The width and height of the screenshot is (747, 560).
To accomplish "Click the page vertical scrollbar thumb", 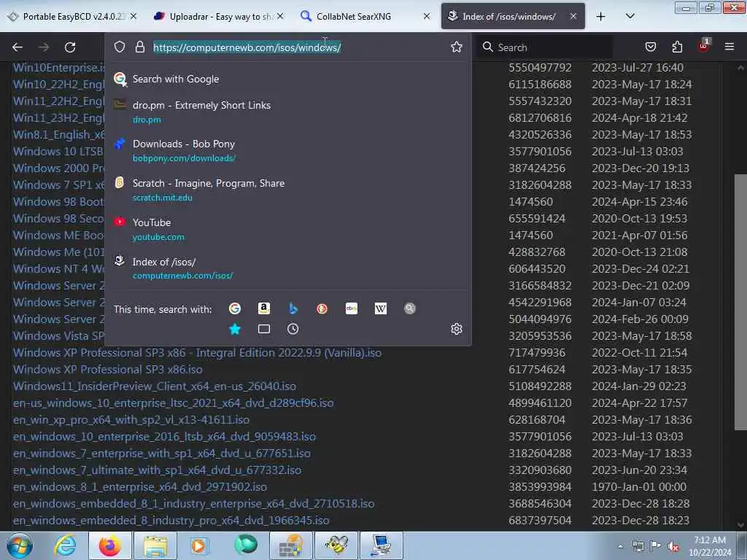I will 740,302.
